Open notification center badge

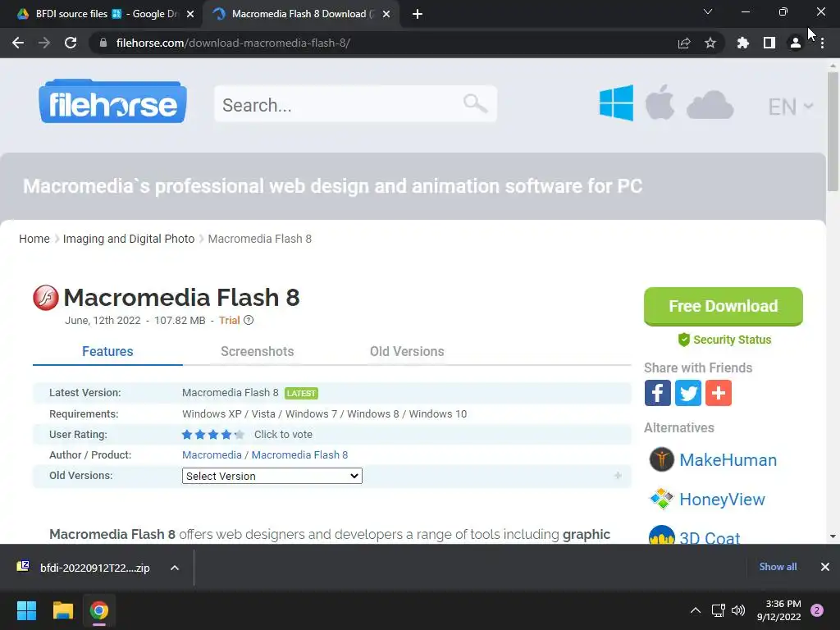tap(817, 610)
